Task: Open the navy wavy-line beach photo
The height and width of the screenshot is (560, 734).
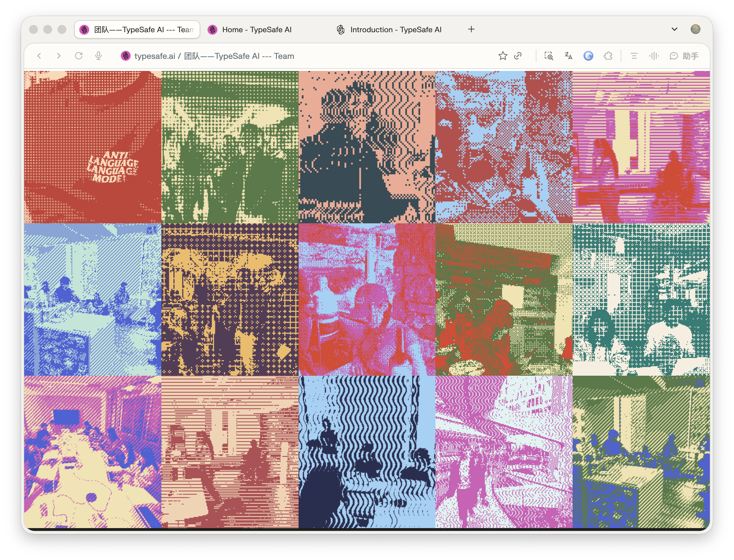Action: (x=367, y=452)
